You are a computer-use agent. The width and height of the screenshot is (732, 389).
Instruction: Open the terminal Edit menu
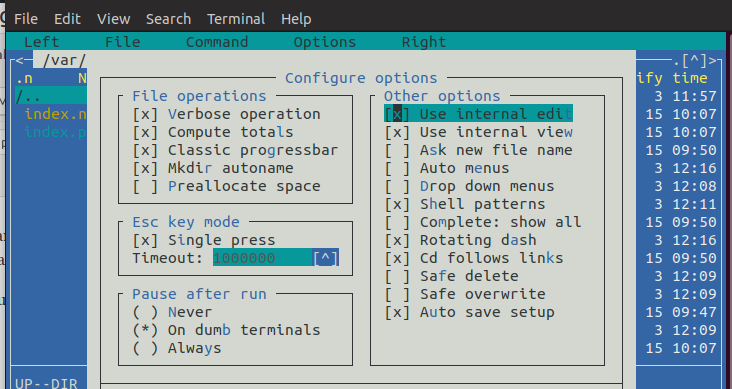67,19
